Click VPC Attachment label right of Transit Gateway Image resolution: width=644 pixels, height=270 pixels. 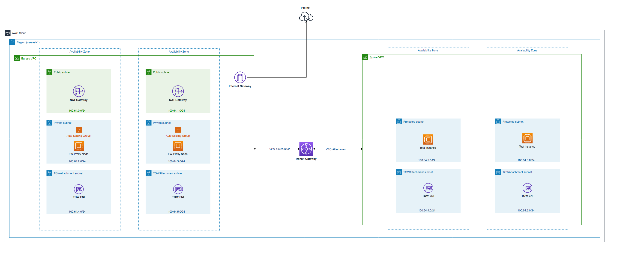tap(336, 149)
